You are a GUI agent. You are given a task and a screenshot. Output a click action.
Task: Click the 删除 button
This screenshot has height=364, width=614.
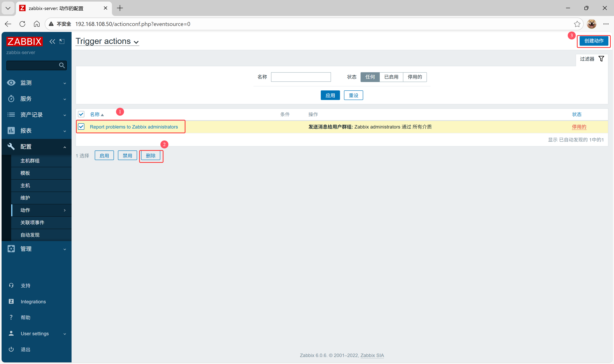click(x=151, y=156)
